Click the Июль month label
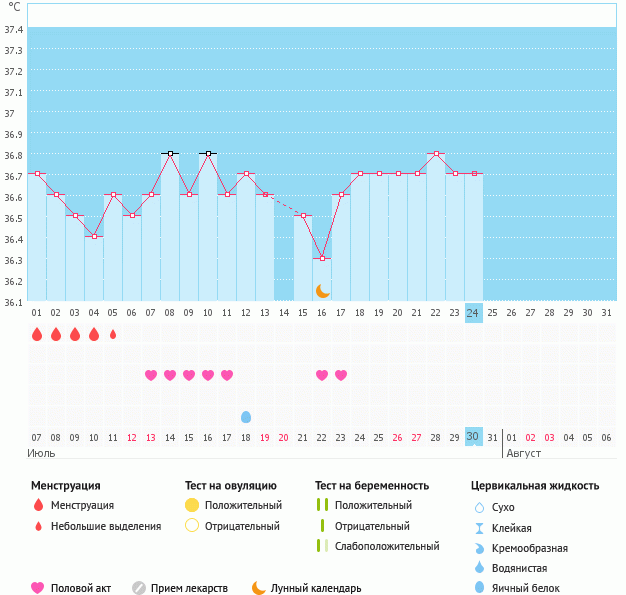Image resolution: width=626 pixels, height=595 pixels. coord(41,453)
